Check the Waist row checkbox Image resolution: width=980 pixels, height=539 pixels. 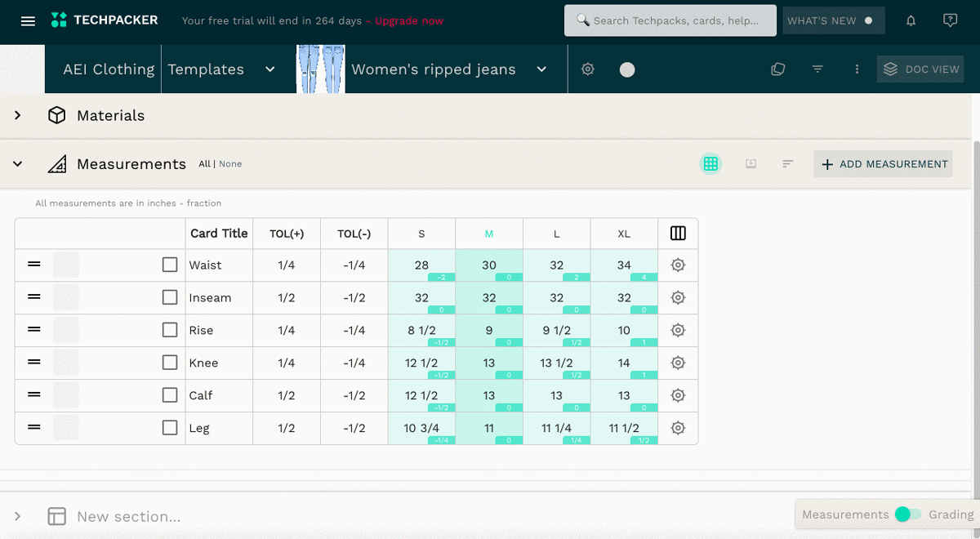[x=170, y=265]
